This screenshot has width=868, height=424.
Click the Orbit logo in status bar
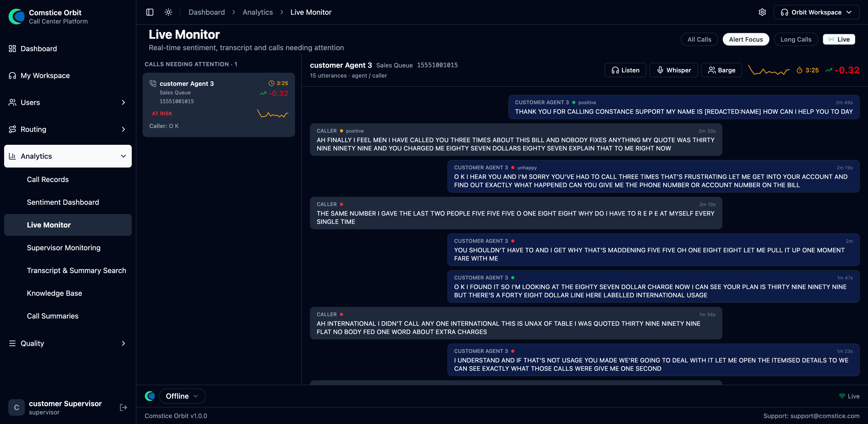coord(150,396)
